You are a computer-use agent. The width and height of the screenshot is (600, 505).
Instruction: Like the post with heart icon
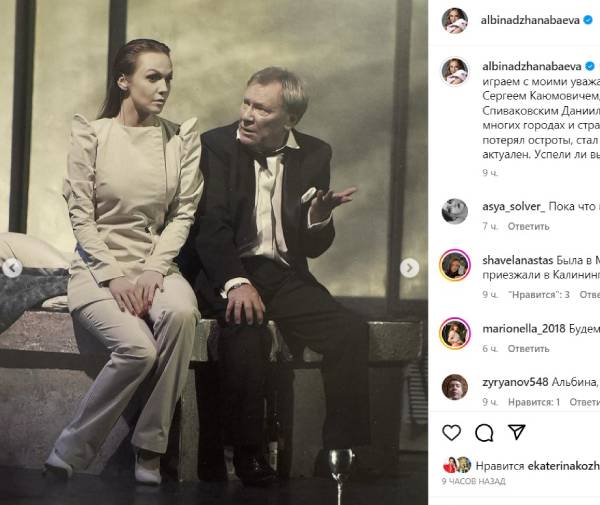click(x=452, y=433)
